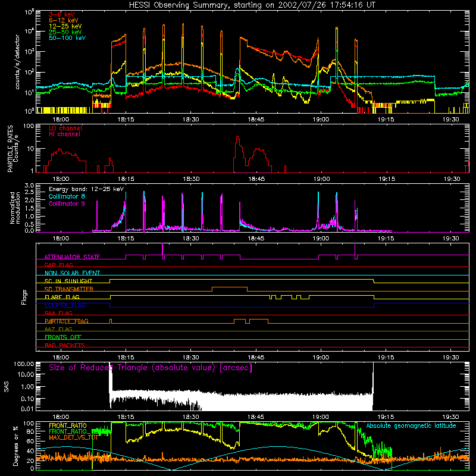
Task: Click the vertical Flags axis label
Action: 24,297
